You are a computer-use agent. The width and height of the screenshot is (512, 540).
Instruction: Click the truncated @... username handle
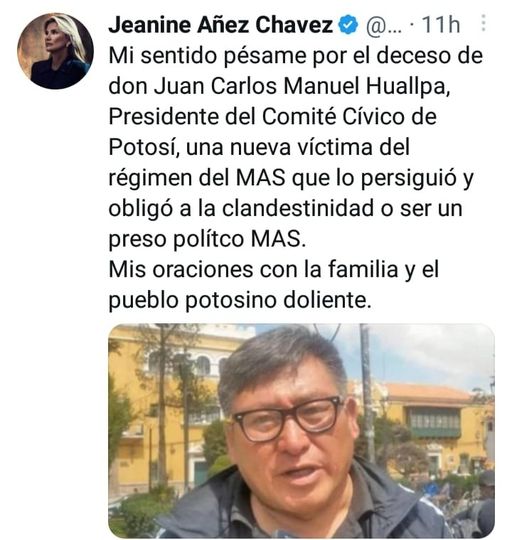click(384, 25)
